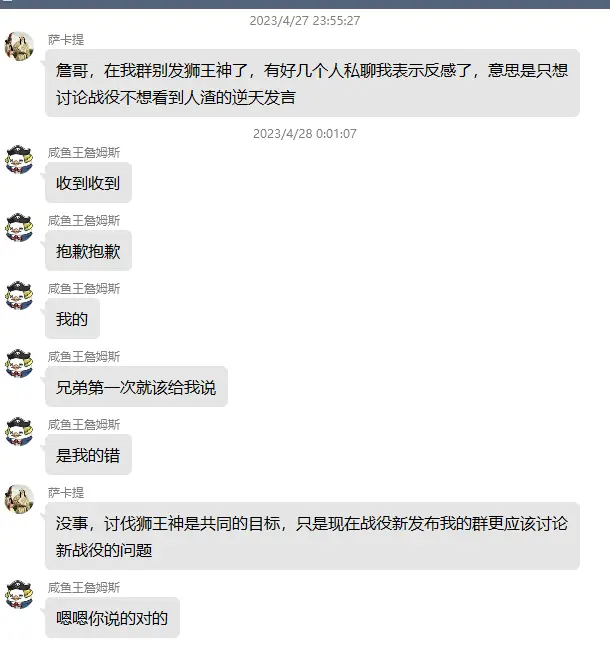
Task: Click the 兄弟第一次就该给我说 message bubble
Action: coord(136,387)
